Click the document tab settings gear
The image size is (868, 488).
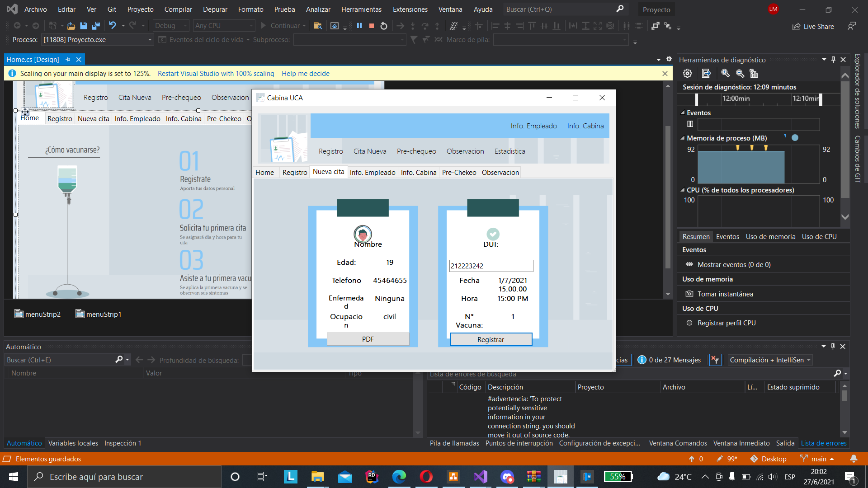pos(669,59)
